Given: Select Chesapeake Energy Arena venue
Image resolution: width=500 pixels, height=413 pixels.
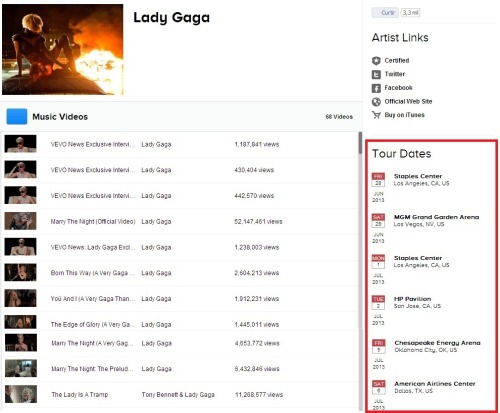Looking at the screenshot, I should pyautogui.click(x=437, y=343).
